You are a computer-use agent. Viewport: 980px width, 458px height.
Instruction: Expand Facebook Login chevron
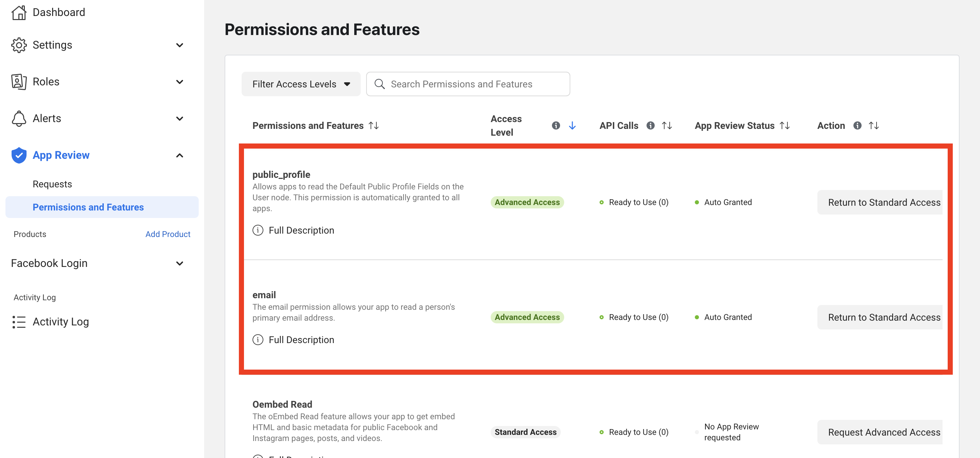tap(180, 264)
